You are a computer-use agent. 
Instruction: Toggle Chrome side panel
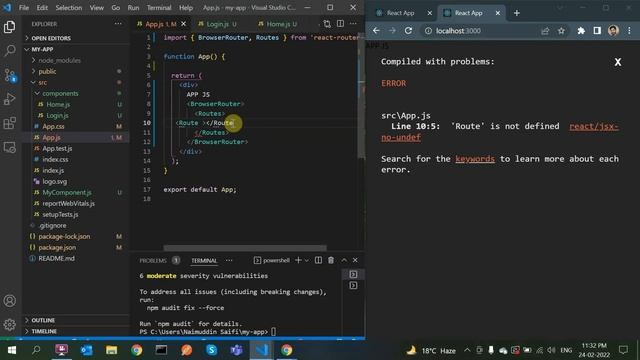click(597, 31)
